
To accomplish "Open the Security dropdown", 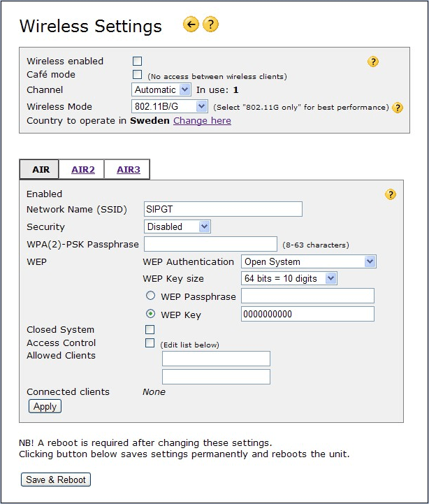I will pos(177,226).
